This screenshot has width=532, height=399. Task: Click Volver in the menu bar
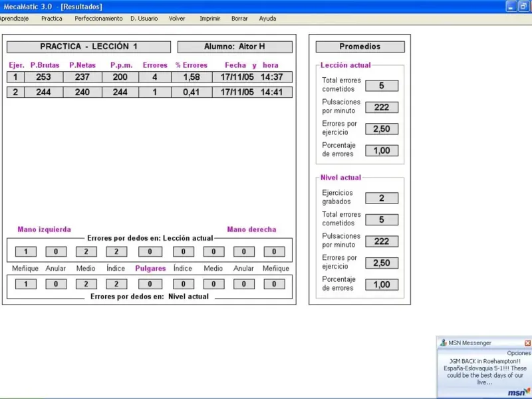click(177, 19)
